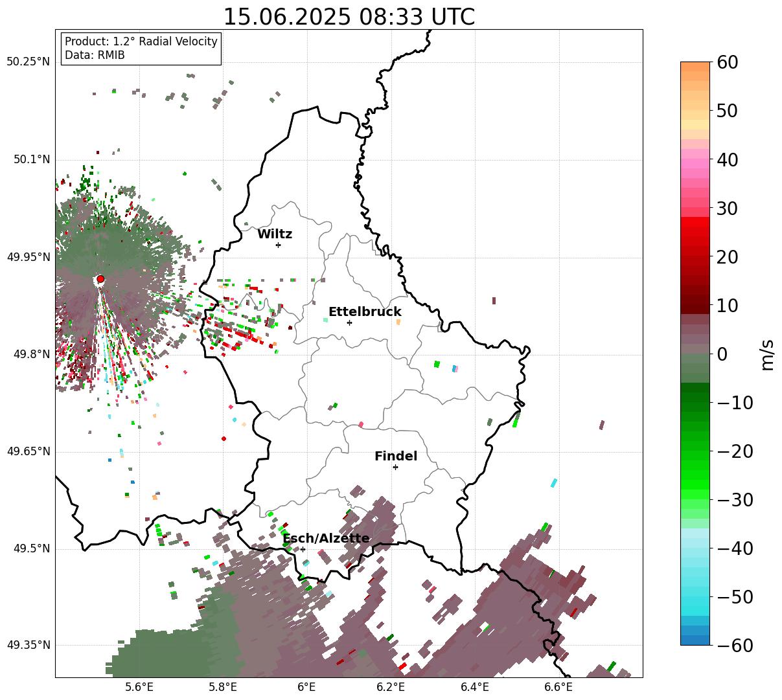Click the colorbar value 60
The height and width of the screenshot is (700, 782).
(728, 62)
